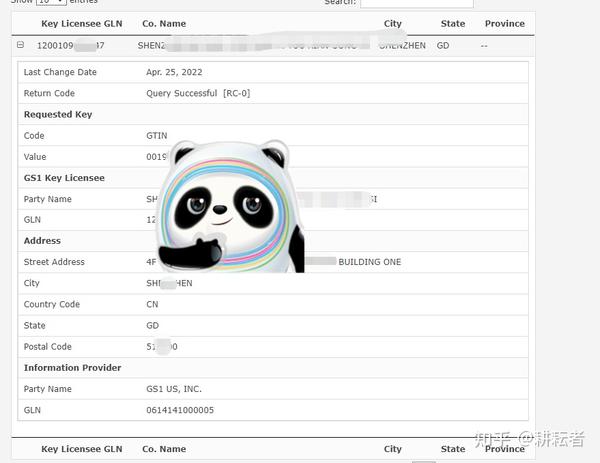Click the 'Requested Key' section heading
The image size is (600, 463).
coord(58,114)
